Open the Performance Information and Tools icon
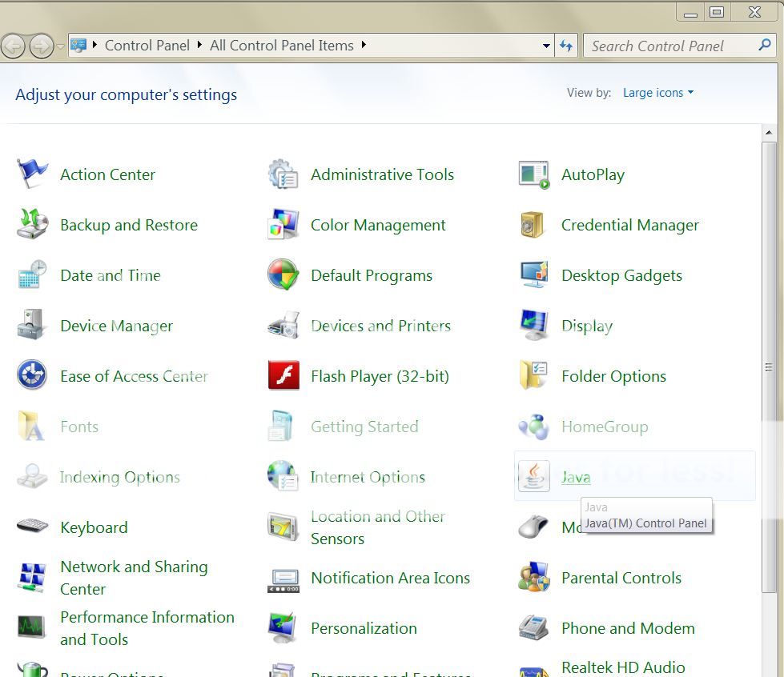 click(31, 627)
